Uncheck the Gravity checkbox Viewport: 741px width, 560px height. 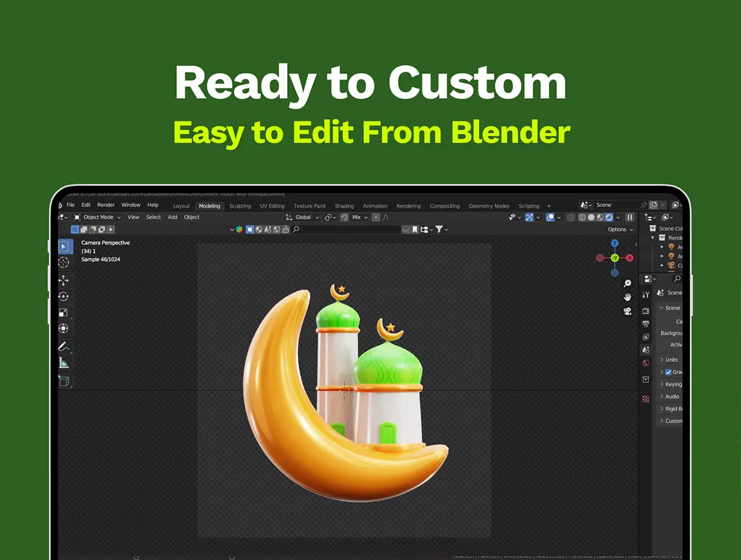(668, 372)
